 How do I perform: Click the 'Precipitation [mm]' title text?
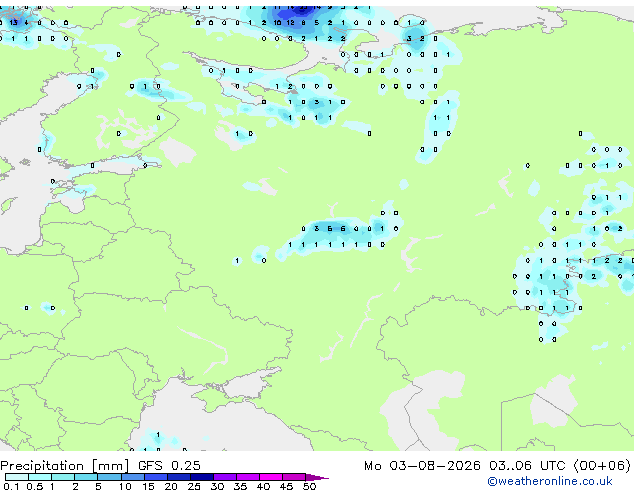[x=65, y=466]
